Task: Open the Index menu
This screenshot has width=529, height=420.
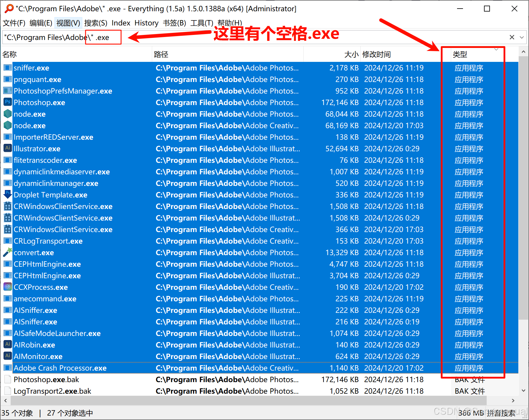Action: coord(121,23)
